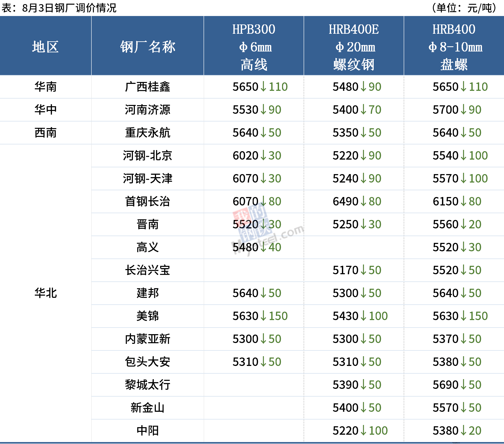
Task: Select the 内蒙亚新 mill name
Action: pyautogui.click(x=147, y=339)
